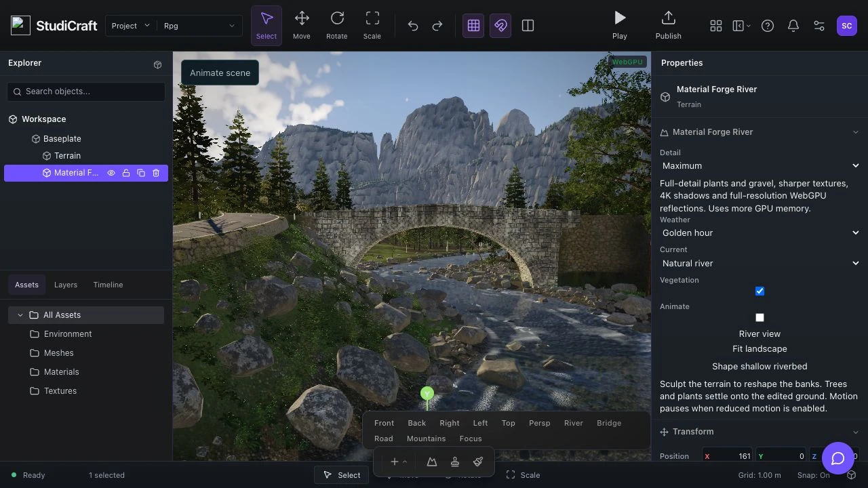Viewport: 868px width, 488px height.
Task: Switch to the Layers tab
Action: click(66, 285)
